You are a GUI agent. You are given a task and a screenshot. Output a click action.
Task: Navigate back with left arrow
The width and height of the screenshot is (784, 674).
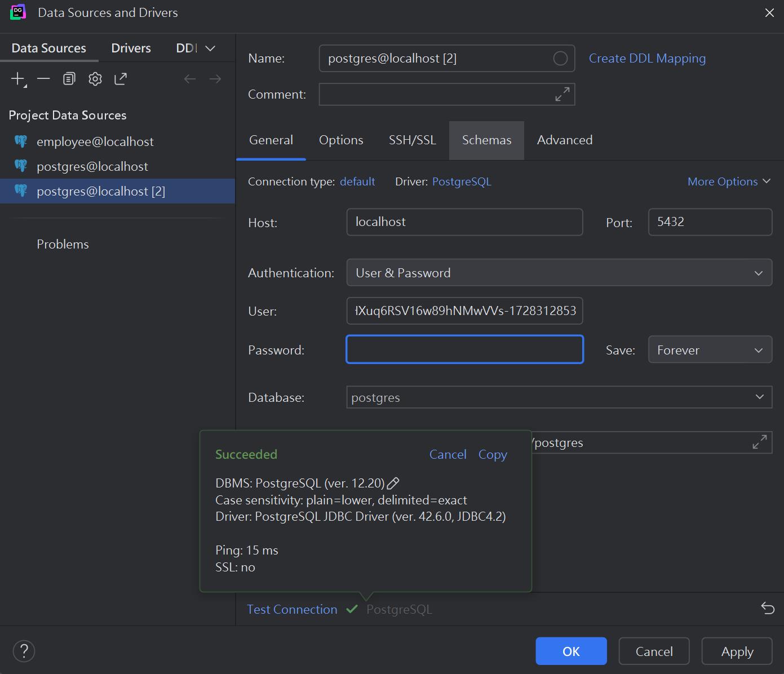[x=190, y=79]
